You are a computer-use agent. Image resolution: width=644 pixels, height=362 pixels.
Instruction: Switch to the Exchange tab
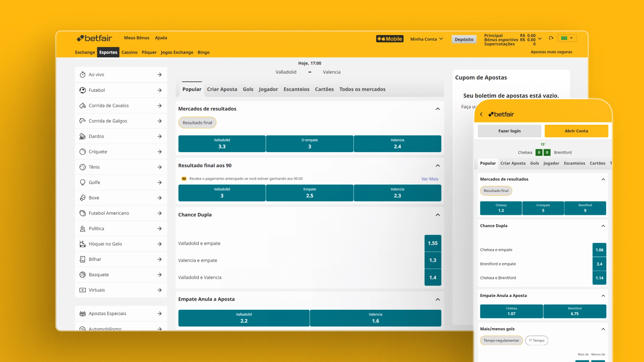(x=85, y=52)
